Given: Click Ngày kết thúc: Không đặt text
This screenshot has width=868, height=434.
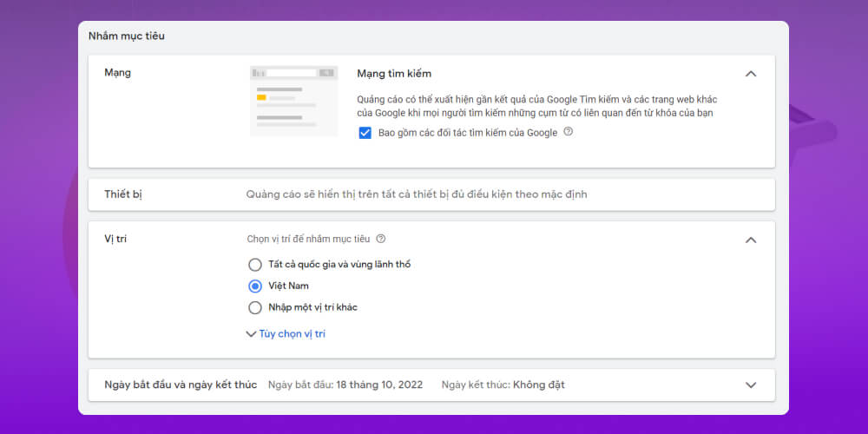Looking at the screenshot, I should tap(503, 385).
